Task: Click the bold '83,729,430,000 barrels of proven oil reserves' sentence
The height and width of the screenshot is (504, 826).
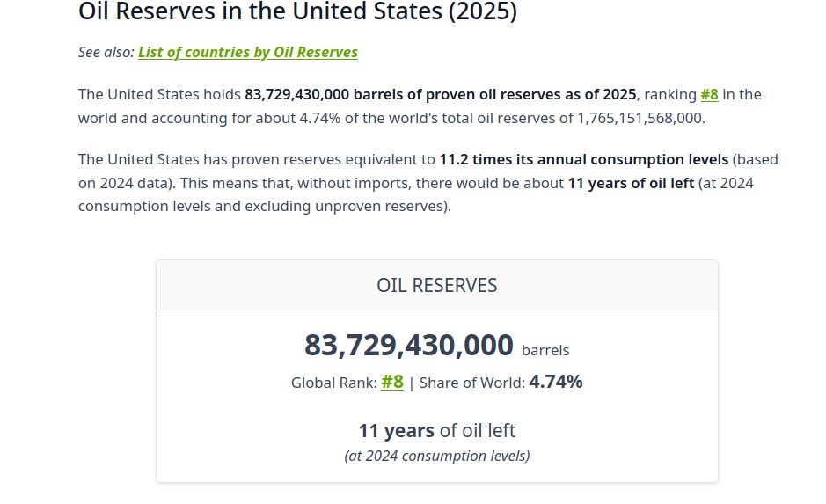Action: 441,94
